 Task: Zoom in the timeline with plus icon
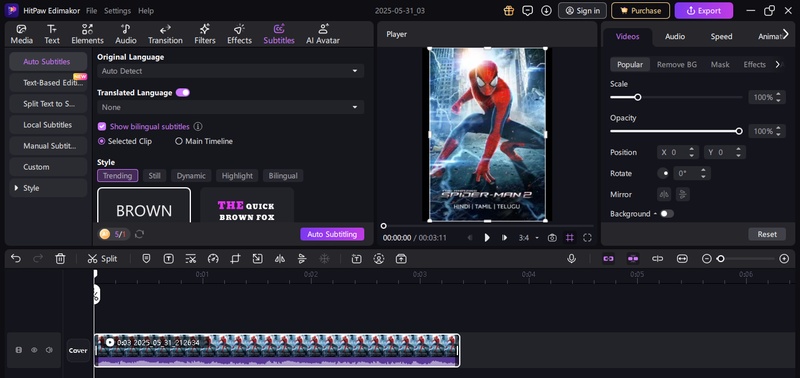pyautogui.click(x=784, y=259)
